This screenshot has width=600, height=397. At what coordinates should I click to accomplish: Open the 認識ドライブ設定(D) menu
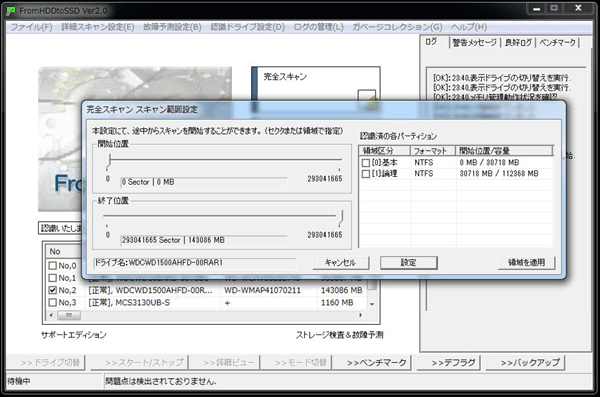click(248, 27)
